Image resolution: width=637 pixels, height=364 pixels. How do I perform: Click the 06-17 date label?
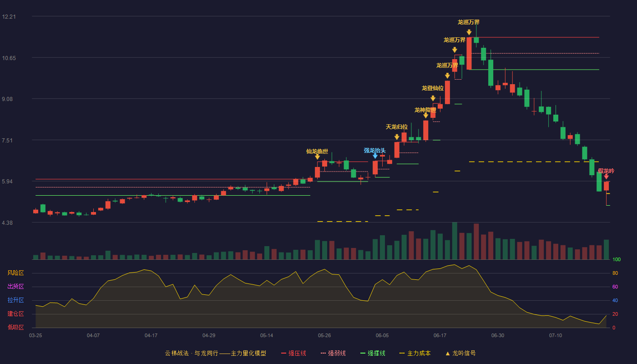[440, 335]
